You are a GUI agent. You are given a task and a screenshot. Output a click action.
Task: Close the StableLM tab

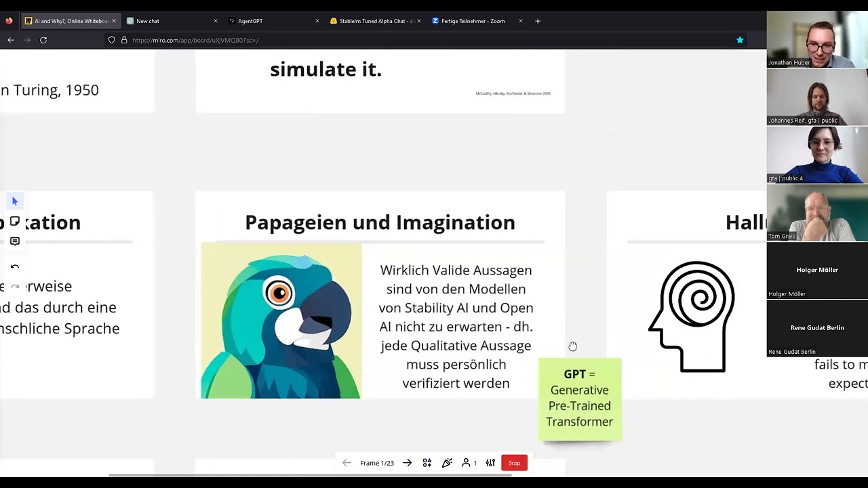(x=418, y=21)
